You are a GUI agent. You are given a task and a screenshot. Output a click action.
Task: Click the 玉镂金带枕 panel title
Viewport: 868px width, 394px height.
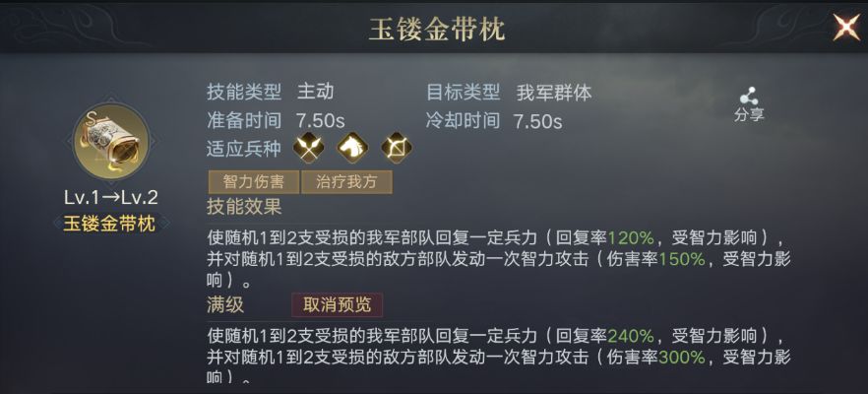(436, 29)
